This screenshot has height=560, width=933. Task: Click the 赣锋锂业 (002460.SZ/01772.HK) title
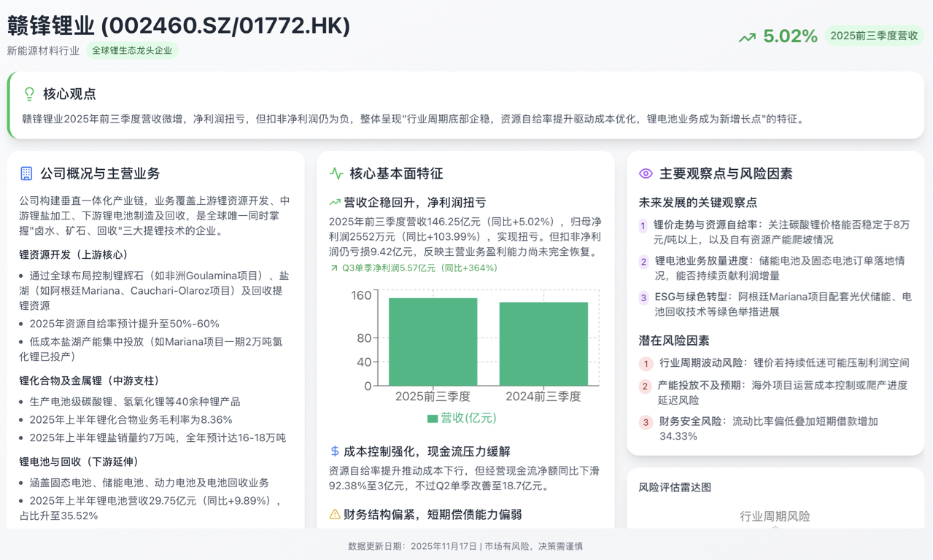pyautogui.click(x=179, y=26)
